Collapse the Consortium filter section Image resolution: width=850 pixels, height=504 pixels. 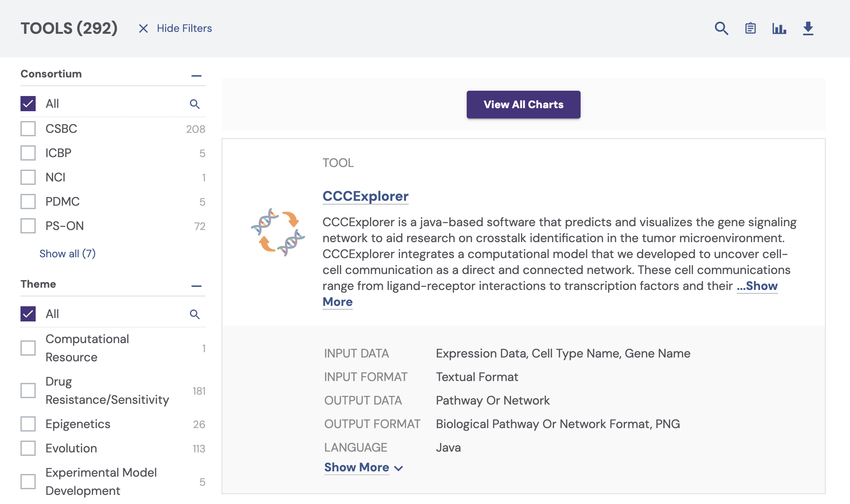196,76
